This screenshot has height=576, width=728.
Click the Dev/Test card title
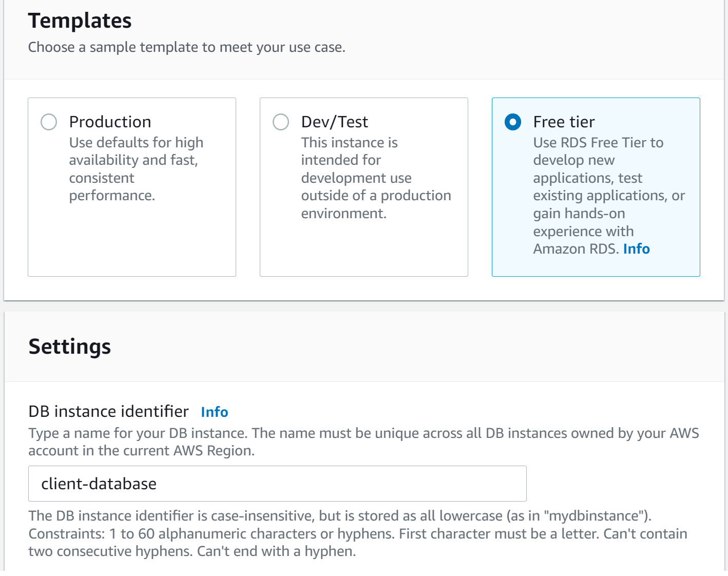tap(334, 122)
